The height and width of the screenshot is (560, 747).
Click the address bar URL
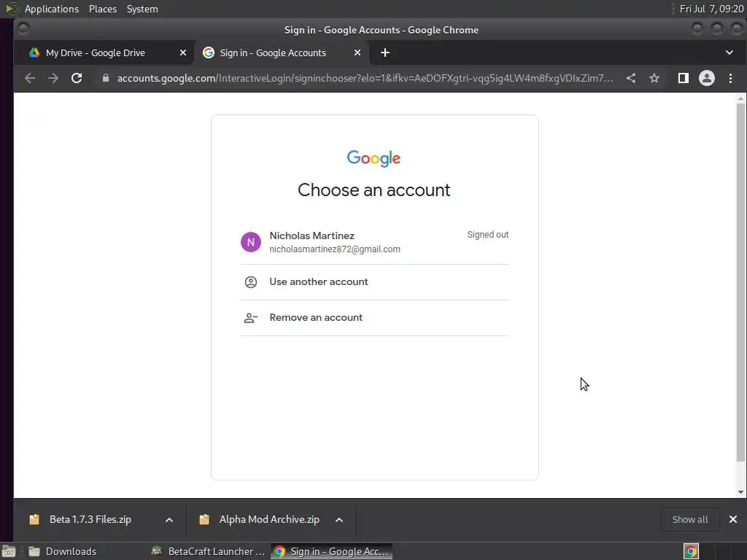[365, 78]
